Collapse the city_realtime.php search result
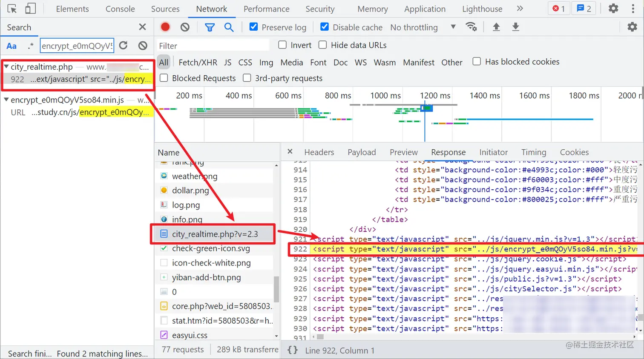 point(6,67)
